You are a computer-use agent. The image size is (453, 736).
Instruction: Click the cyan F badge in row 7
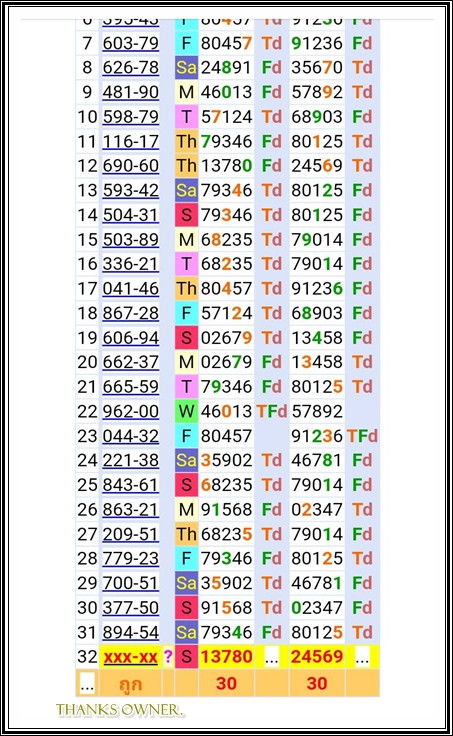pos(186,43)
